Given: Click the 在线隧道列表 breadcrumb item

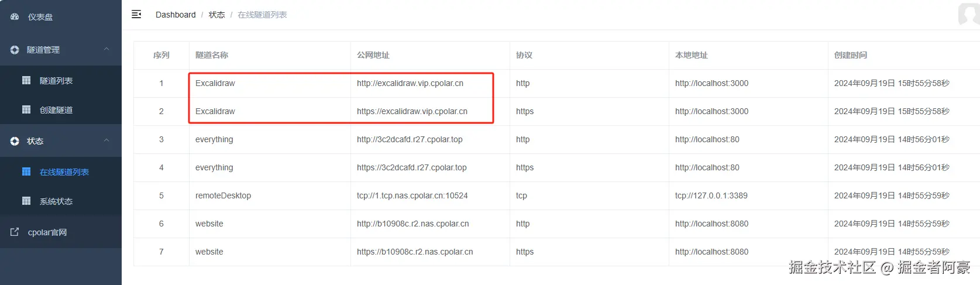Looking at the screenshot, I should (262, 15).
